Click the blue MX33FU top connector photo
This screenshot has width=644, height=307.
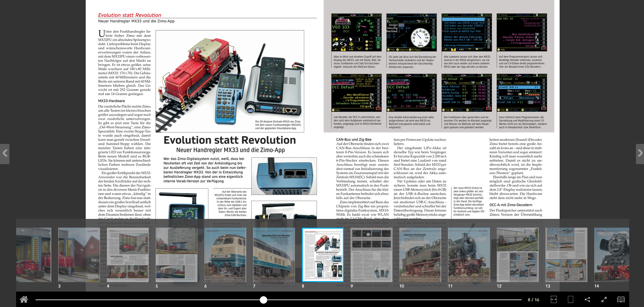click(284, 176)
